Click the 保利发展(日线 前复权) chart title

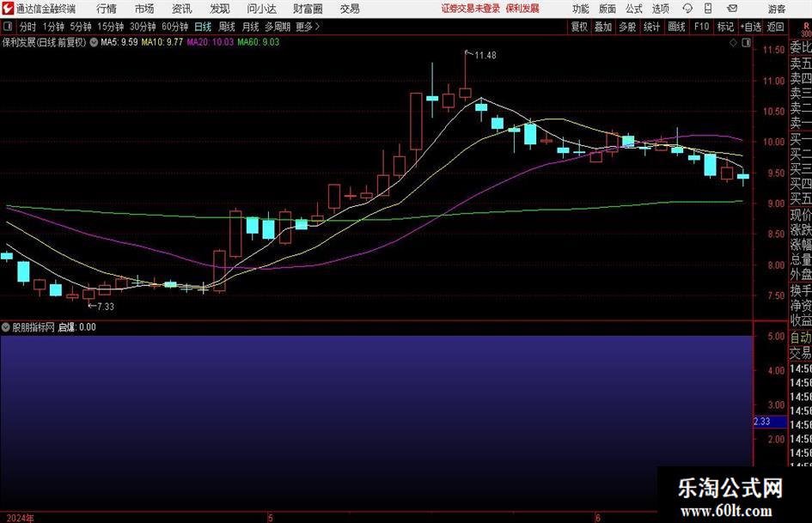tap(44, 42)
